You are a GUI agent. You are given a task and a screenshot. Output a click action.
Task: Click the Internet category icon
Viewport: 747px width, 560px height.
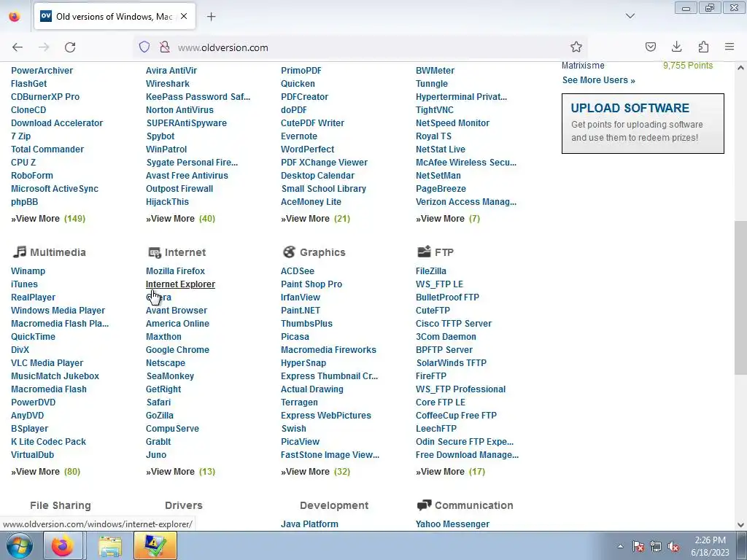pyautogui.click(x=155, y=252)
